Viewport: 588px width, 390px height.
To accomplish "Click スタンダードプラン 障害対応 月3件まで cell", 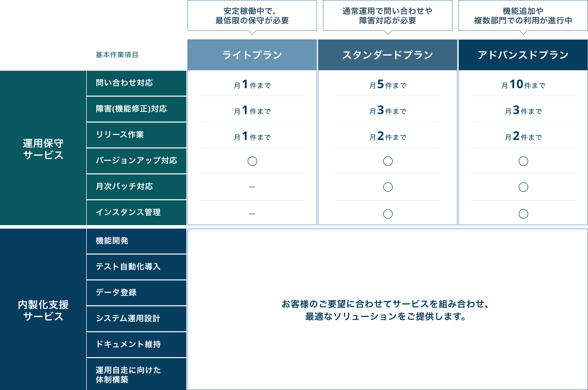I will coord(388,110).
